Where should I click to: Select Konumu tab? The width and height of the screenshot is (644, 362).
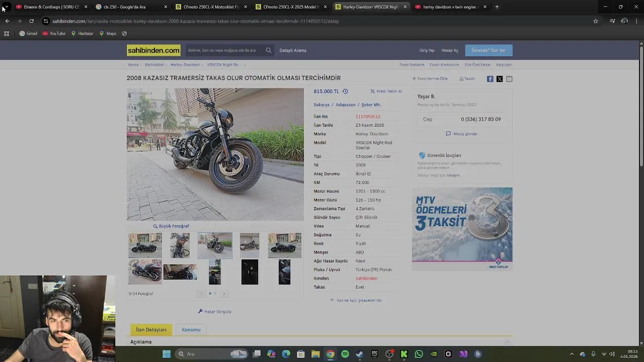click(x=191, y=330)
